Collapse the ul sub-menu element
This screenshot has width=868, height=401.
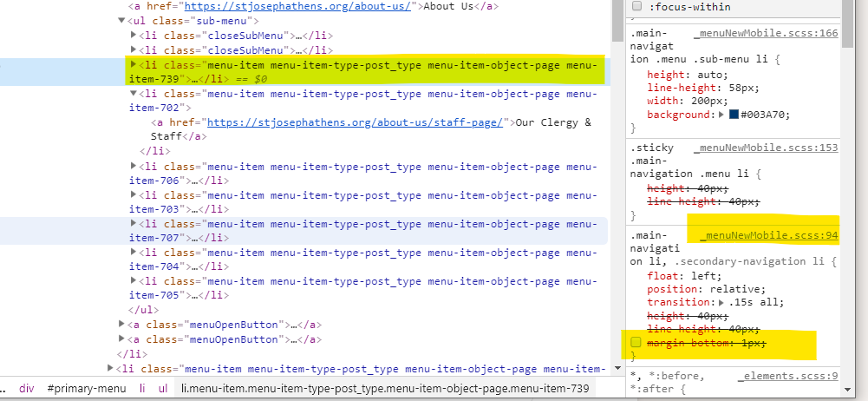pyautogui.click(x=121, y=20)
